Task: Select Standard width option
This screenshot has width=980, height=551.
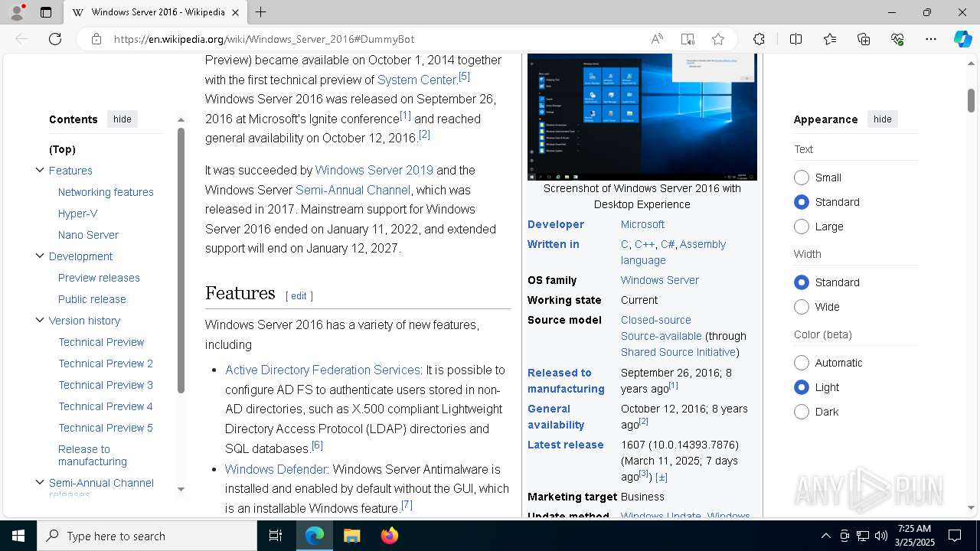Action: click(802, 282)
